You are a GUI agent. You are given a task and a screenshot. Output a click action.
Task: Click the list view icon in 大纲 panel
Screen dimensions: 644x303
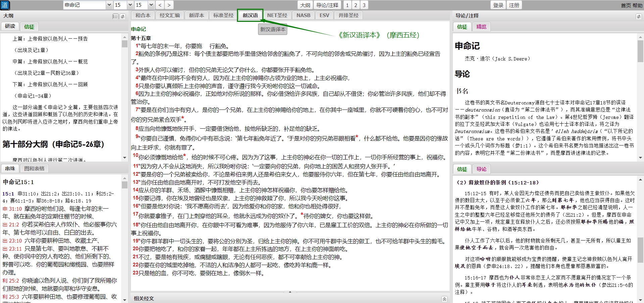pos(115,16)
